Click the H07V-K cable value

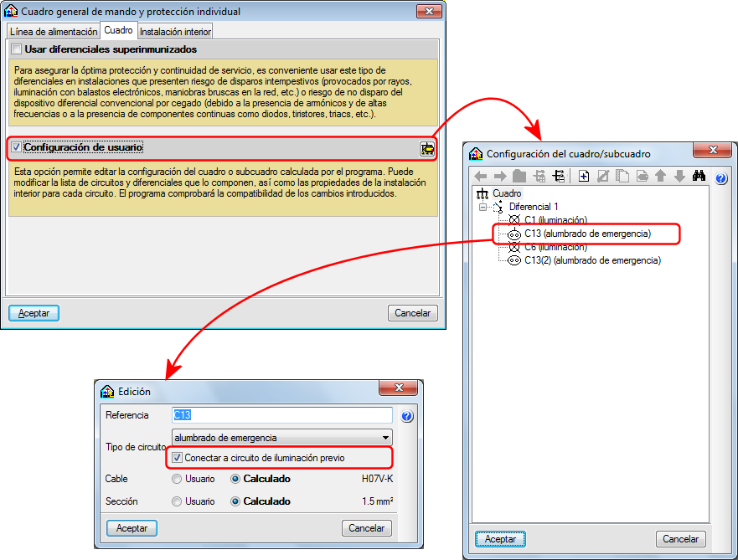(x=377, y=479)
